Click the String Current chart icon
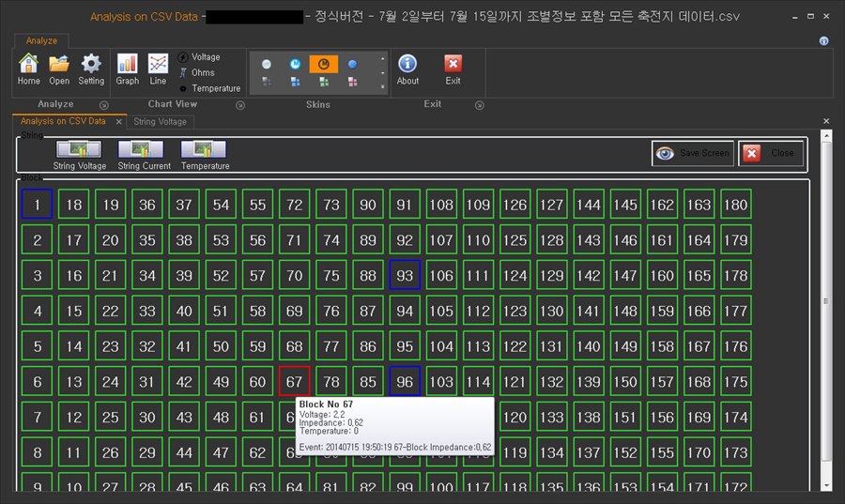This screenshot has height=504, width=845. pos(141,149)
